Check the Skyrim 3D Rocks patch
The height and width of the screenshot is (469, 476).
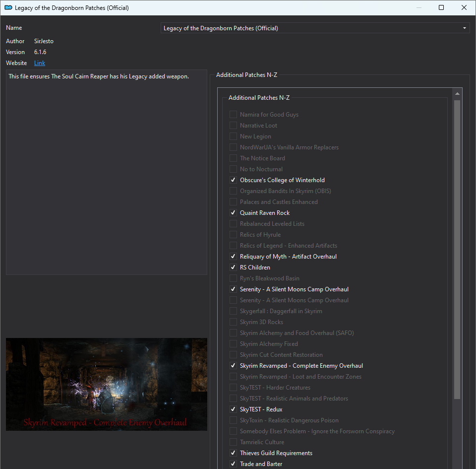click(233, 322)
